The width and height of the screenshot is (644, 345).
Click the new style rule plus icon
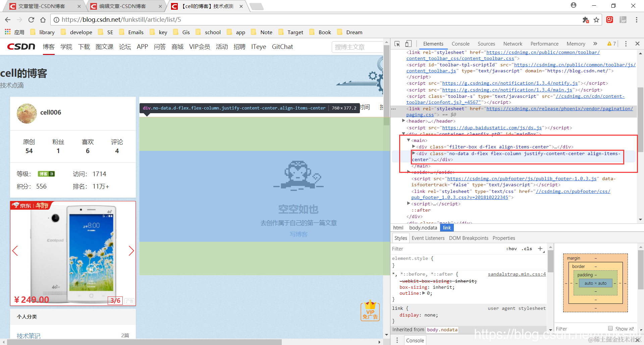tap(540, 249)
